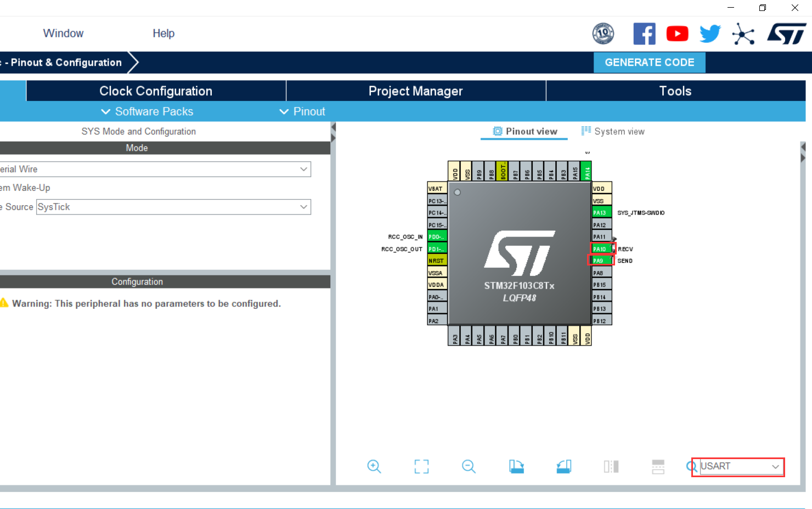The width and height of the screenshot is (812, 509).
Task: Select the PB11 pin on bottom edge
Action: tap(563, 336)
